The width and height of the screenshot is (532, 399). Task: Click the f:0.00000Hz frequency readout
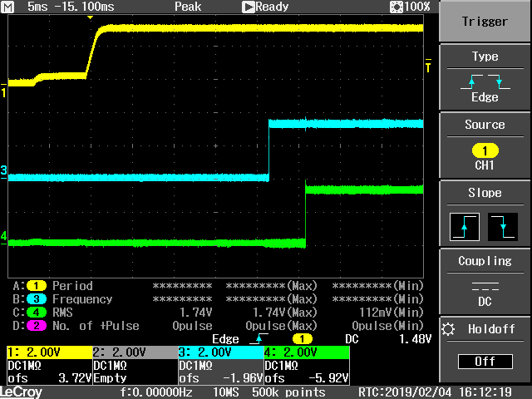point(156,392)
